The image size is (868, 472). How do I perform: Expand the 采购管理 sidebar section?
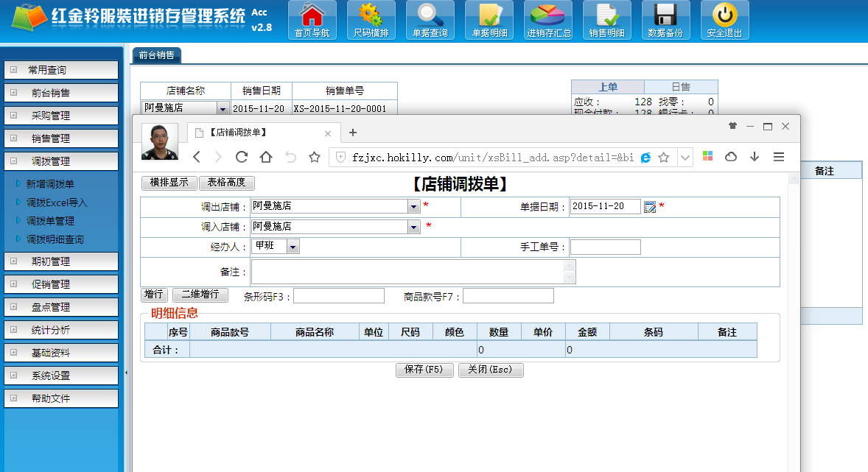pyautogui.click(x=14, y=116)
